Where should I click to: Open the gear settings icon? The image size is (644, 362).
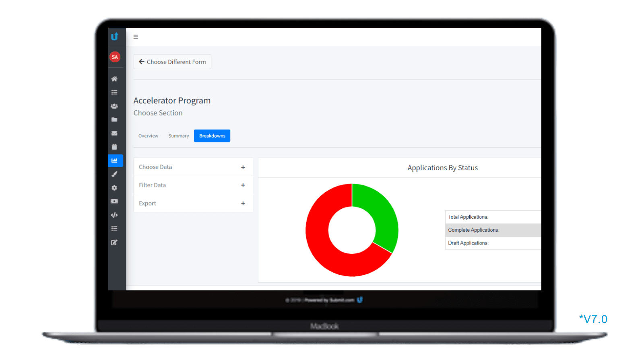[114, 188]
